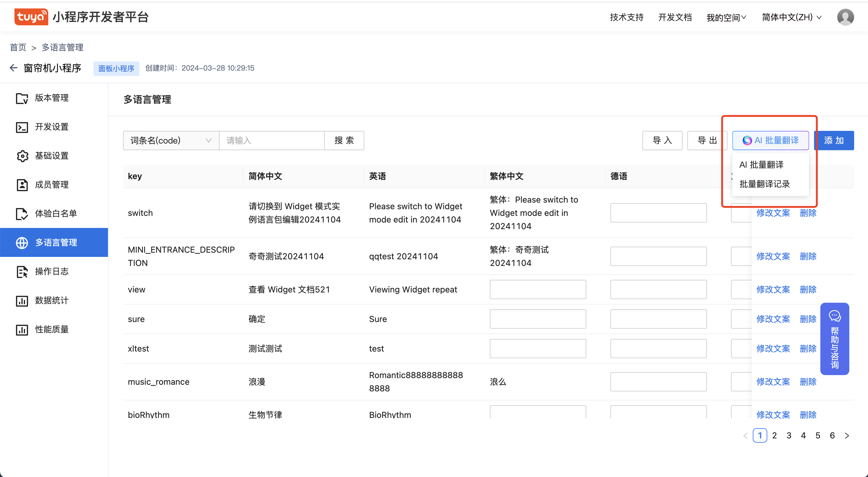868x477 pixels.
Task: Open the 我的空间 dropdown
Action: coord(726,17)
